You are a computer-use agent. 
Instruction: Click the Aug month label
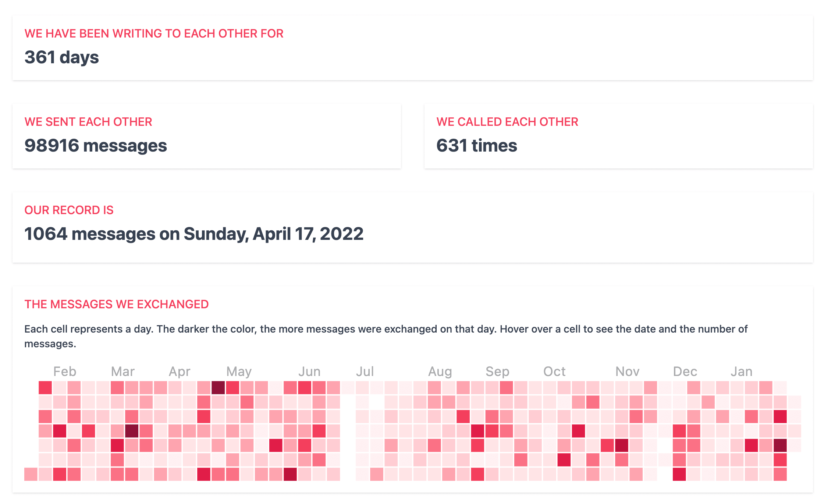440,372
